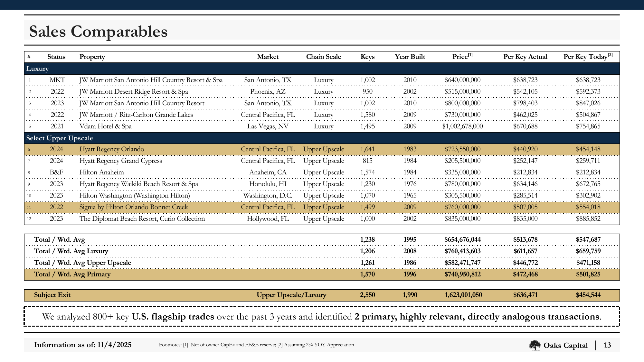Image resolution: width=644 pixels, height=362 pixels.
Task: Click the page number '13'
Action: 607,345
